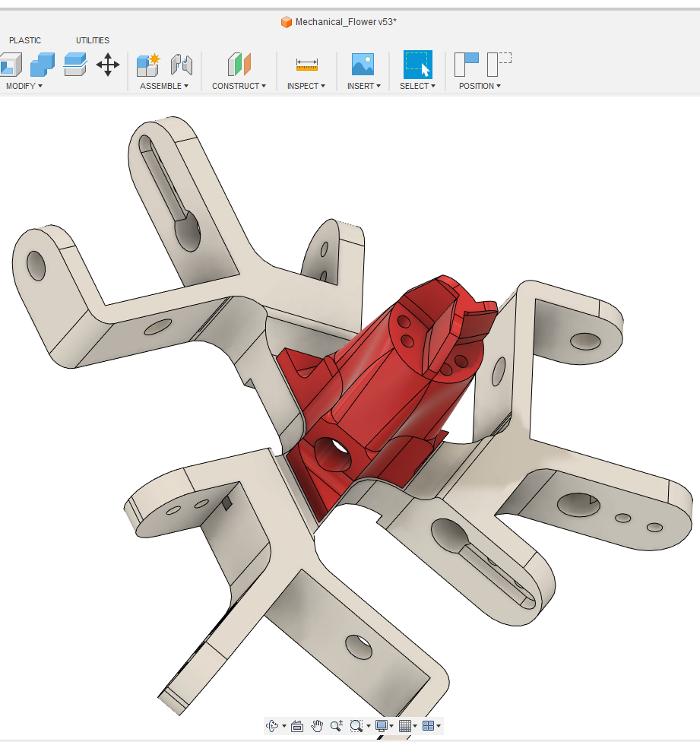Expand the Zoom Window dropdown arrow
The height and width of the screenshot is (742, 700).
[x=369, y=726]
